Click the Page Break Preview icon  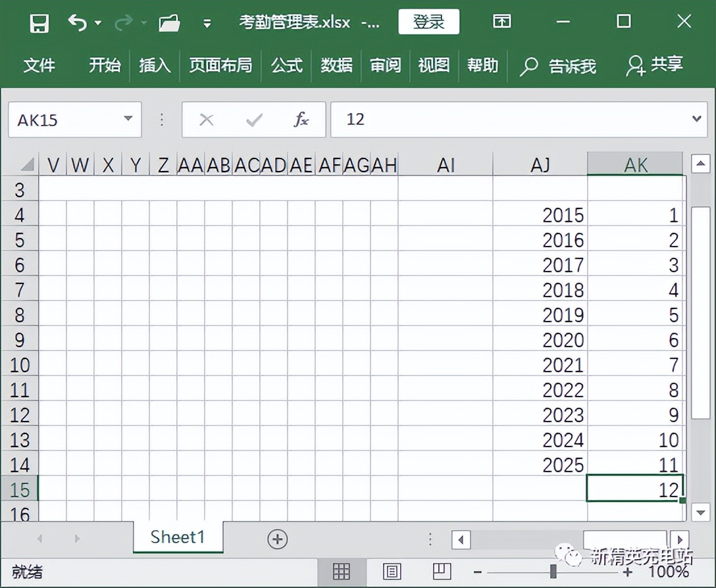[x=442, y=572]
